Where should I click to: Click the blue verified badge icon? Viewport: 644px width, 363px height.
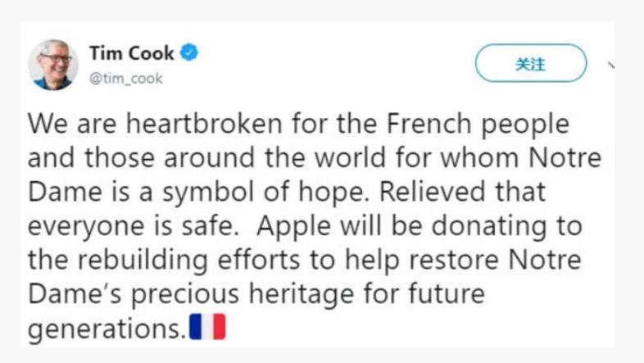[x=189, y=54]
